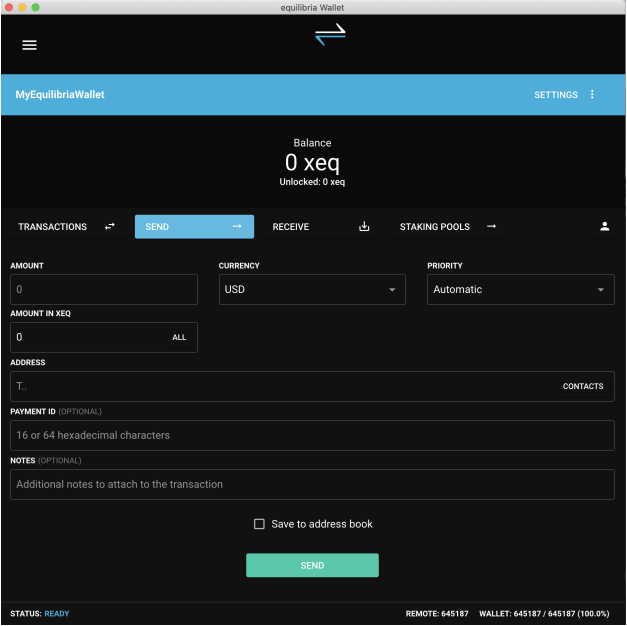This screenshot has height=626, width=627.
Task: Open the address book person icon
Action: click(604, 227)
